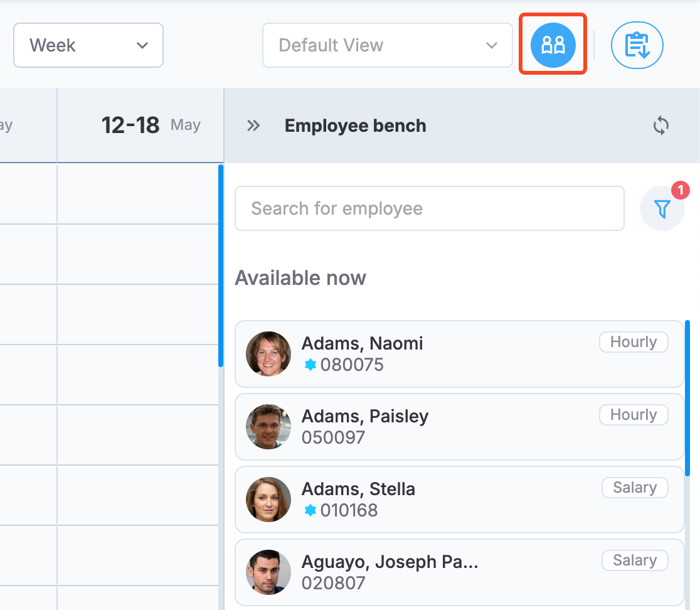The height and width of the screenshot is (610, 700).
Task: Open the Week view dropdown
Action: (88, 45)
